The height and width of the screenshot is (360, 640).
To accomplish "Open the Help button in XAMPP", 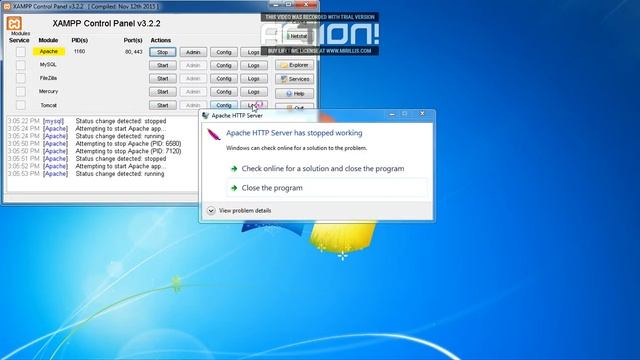I will click(x=295, y=93).
